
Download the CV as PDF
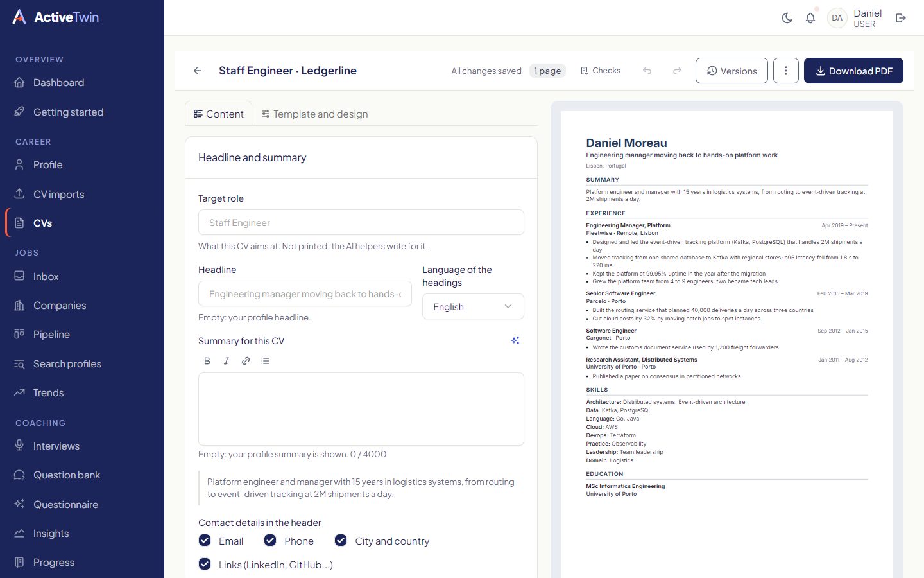(x=853, y=71)
